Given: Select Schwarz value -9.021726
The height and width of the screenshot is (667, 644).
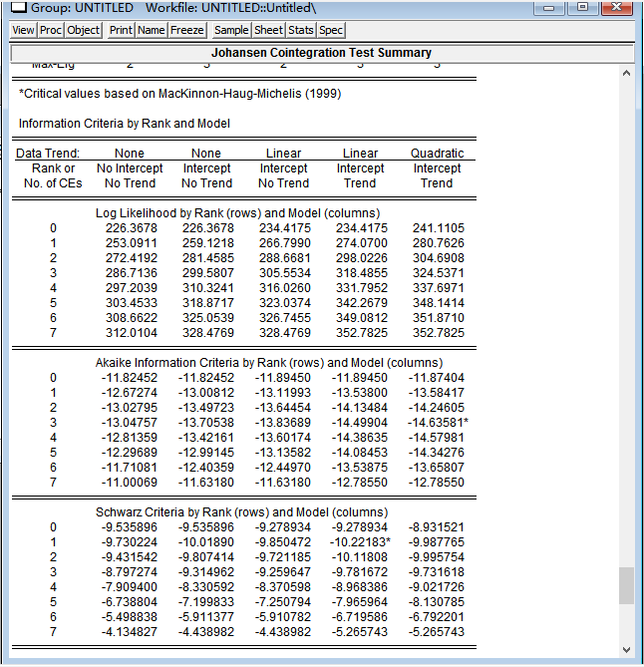Looking at the screenshot, I should pyautogui.click(x=437, y=587).
